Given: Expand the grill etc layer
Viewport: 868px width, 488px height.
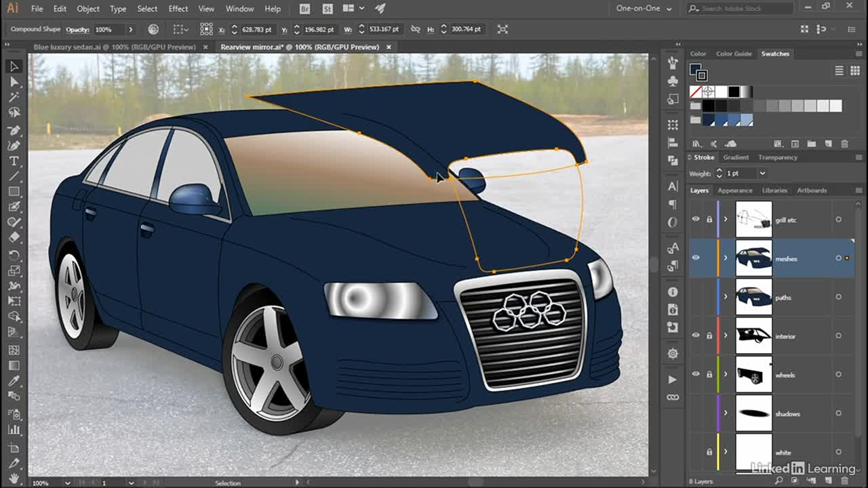Looking at the screenshot, I should click(x=726, y=220).
